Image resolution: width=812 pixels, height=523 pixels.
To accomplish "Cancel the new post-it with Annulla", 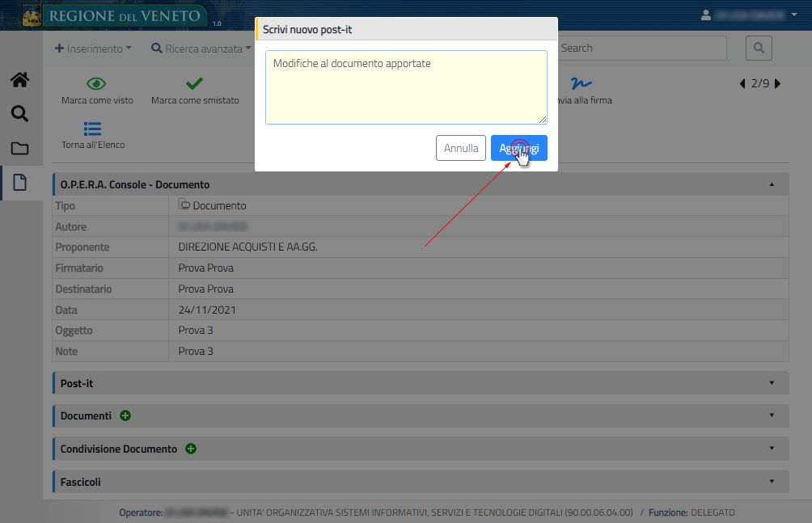I will point(461,148).
